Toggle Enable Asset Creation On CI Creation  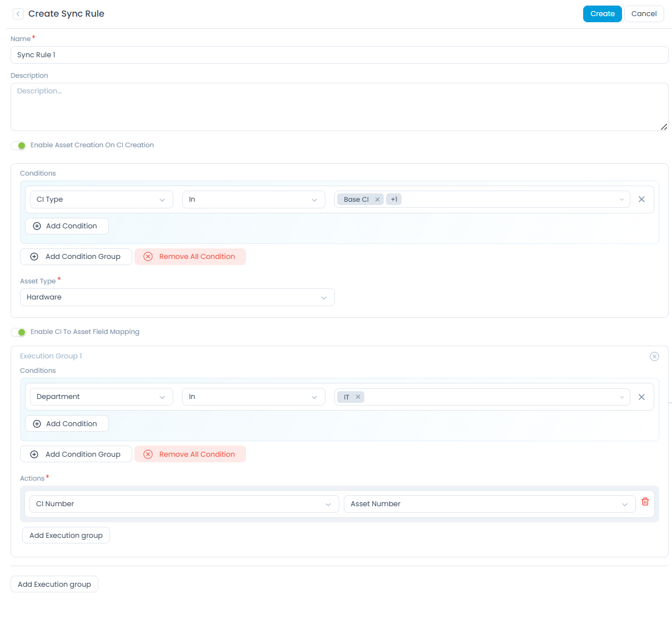(19, 146)
